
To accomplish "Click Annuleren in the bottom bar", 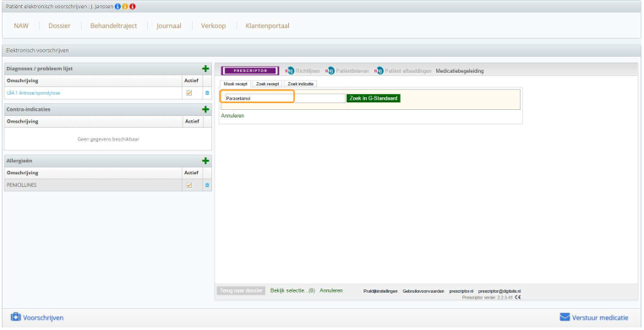I will (x=331, y=290).
